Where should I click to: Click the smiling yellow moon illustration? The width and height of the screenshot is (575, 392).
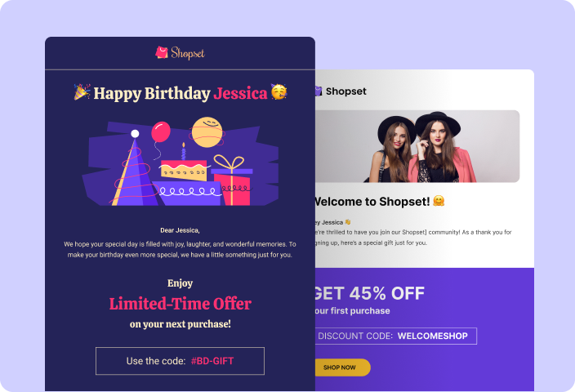click(207, 132)
